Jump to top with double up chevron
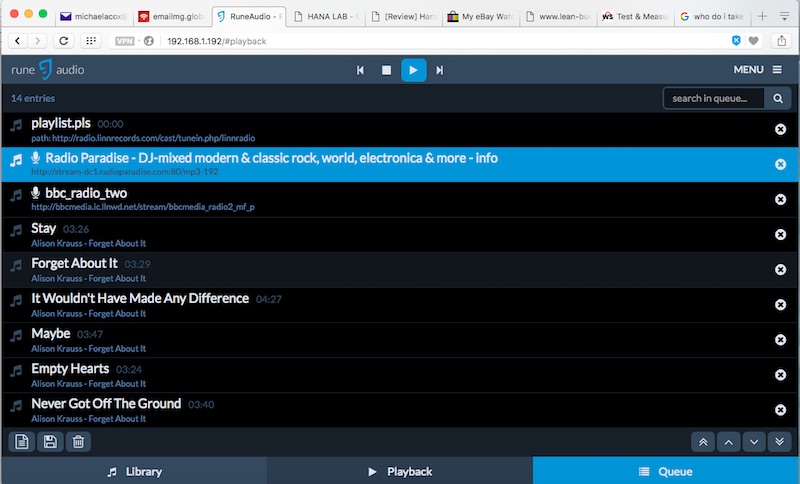This screenshot has height=484, width=800. point(703,442)
